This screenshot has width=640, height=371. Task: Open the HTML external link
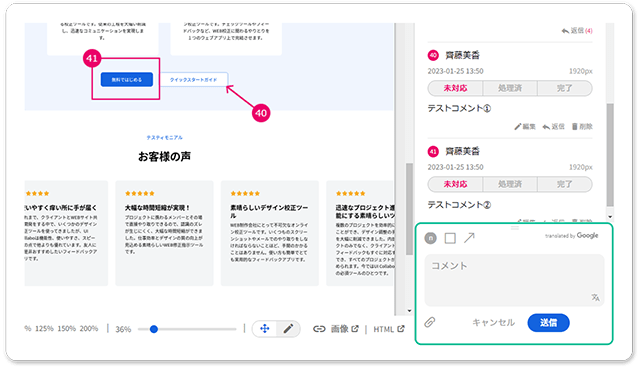click(x=389, y=329)
